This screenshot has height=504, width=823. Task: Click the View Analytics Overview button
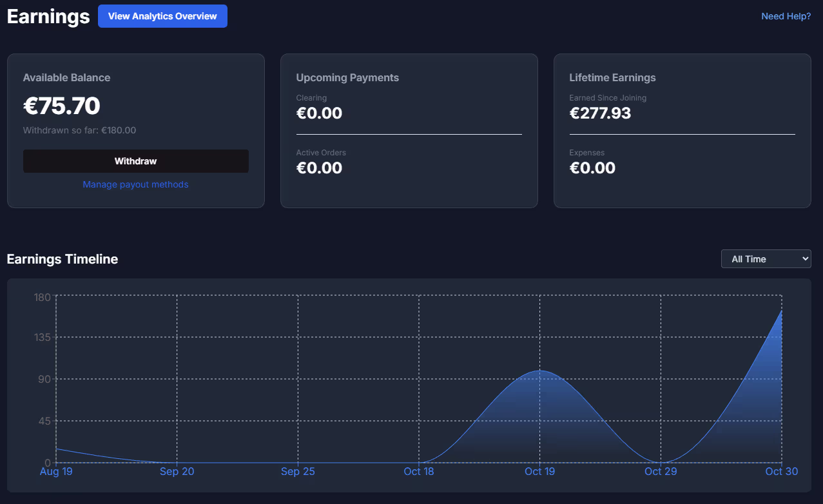point(162,15)
